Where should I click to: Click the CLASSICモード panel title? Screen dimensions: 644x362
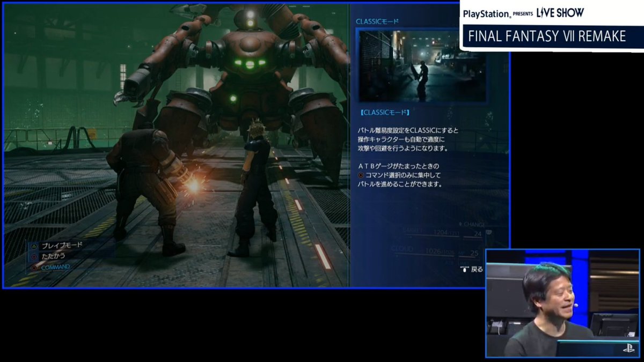[378, 21]
